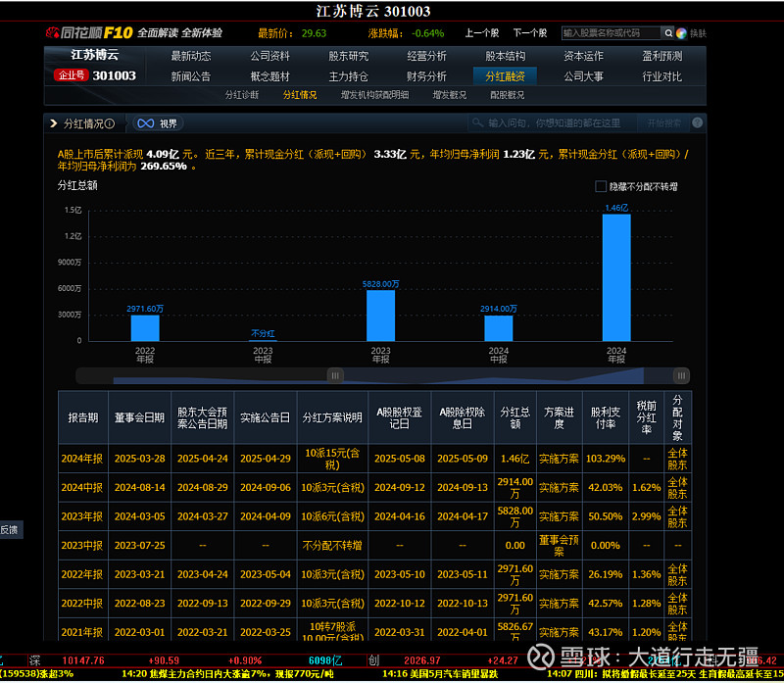Open the 股本结构 tab
The width and height of the screenshot is (784, 683).
[x=506, y=56]
